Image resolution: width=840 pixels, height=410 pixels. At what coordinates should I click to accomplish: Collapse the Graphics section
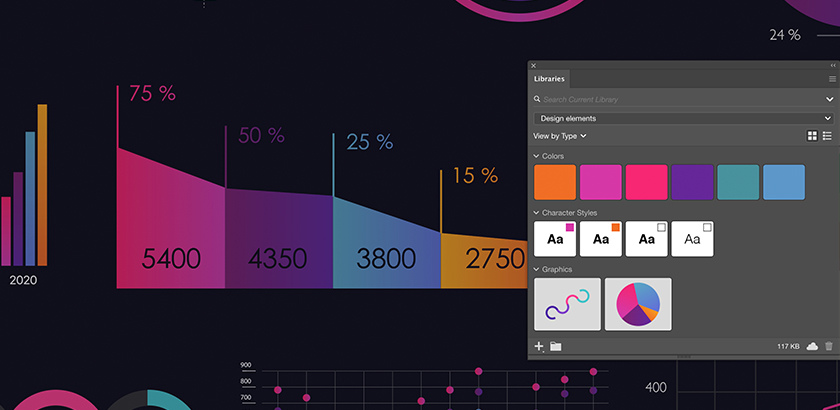pyautogui.click(x=536, y=270)
